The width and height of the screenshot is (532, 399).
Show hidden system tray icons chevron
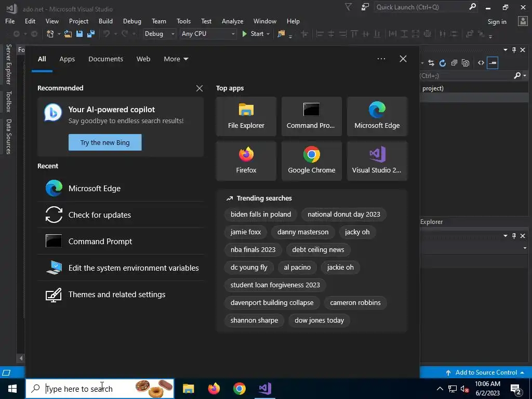440,389
